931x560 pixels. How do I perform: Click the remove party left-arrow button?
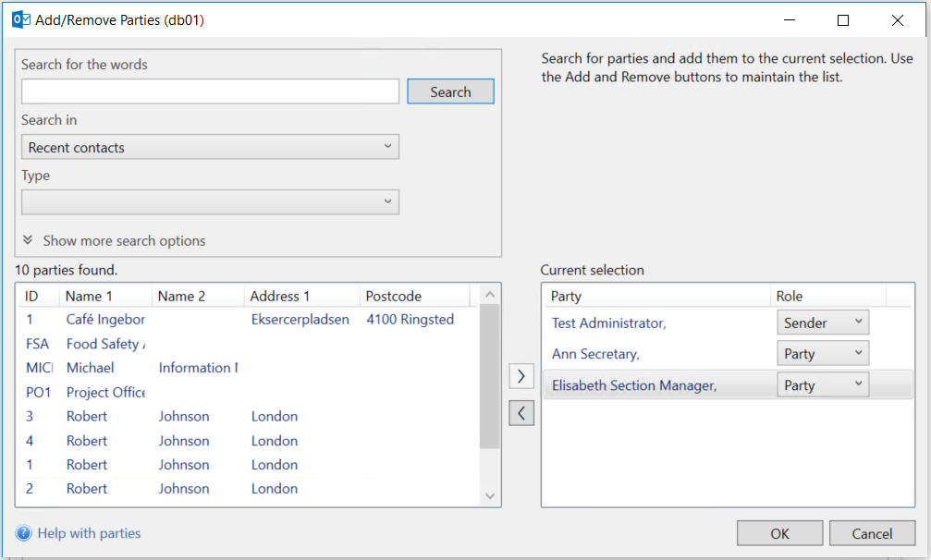(x=521, y=413)
